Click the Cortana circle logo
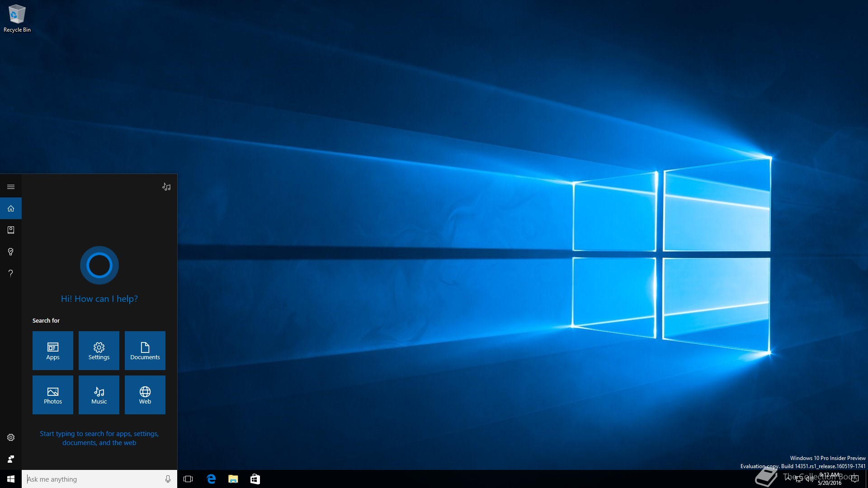The image size is (868, 488). pyautogui.click(x=99, y=265)
